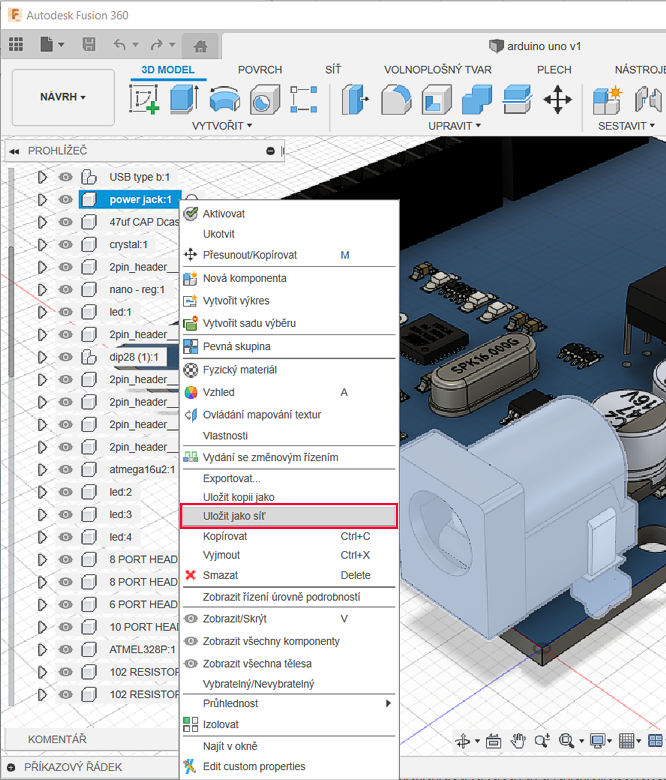Open the Grid and Snaps icon

(627, 741)
